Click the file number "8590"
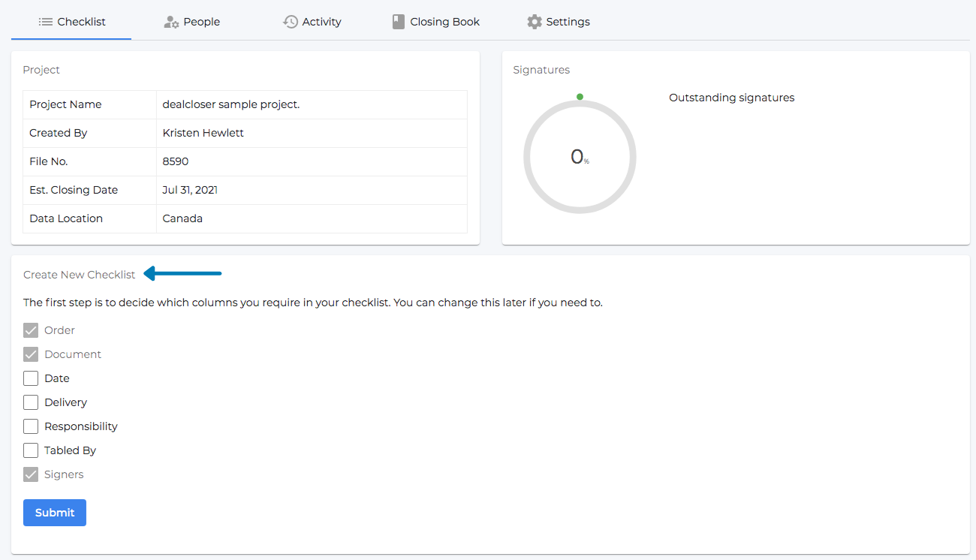Viewport: 976px width, 560px height. point(176,161)
